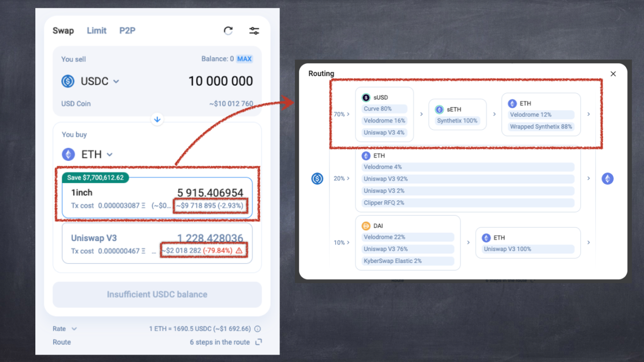Click the 10% route chevron
The width and height of the screenshot is (644, 362).
click(348, 242)
